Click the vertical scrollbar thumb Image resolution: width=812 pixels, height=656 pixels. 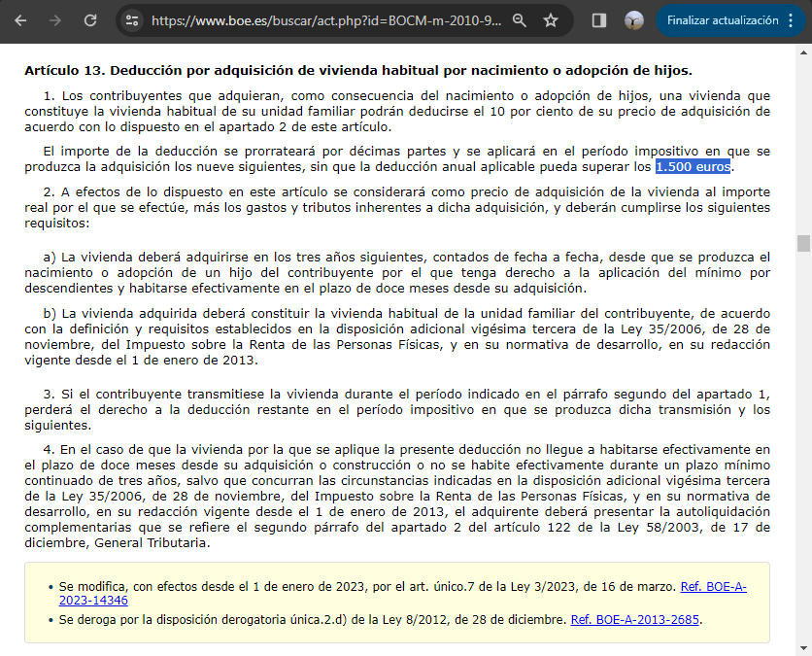803,243
